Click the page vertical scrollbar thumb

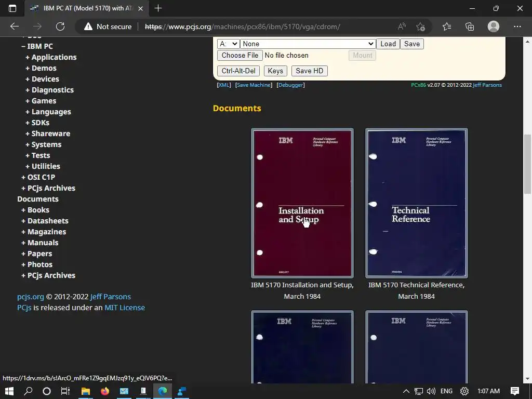coord(527,164)
